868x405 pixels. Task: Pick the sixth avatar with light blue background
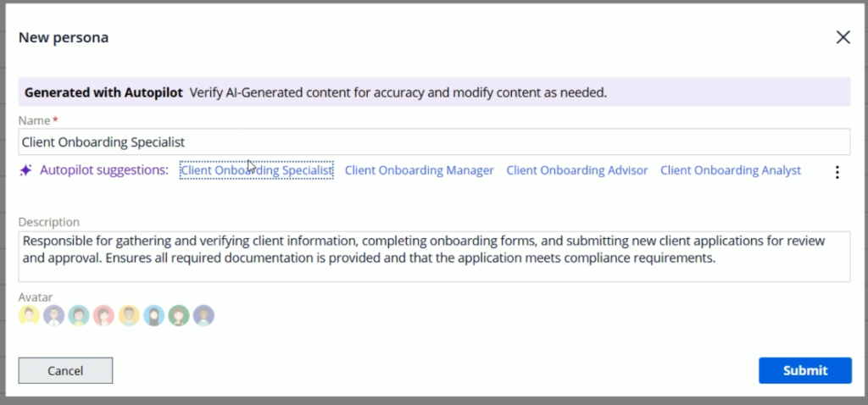pos(153,316)
